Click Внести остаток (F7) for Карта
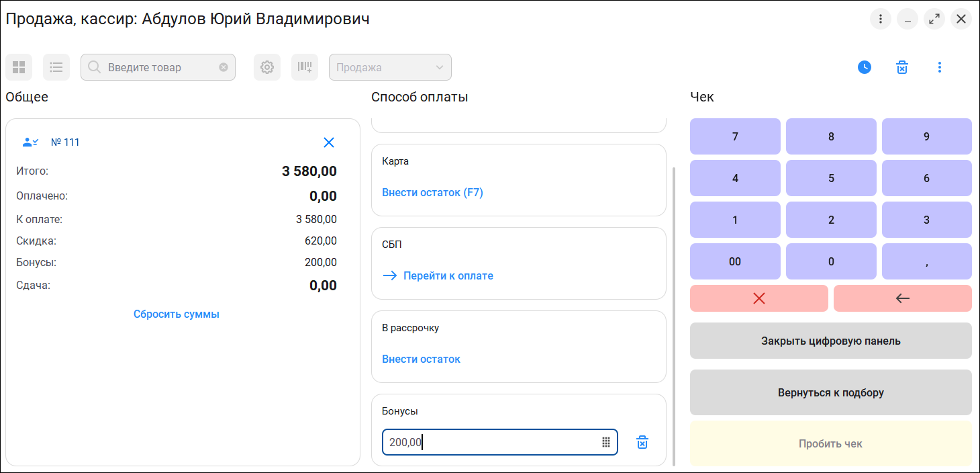This screenshot has width=980, height=473. tap(432, 193)
